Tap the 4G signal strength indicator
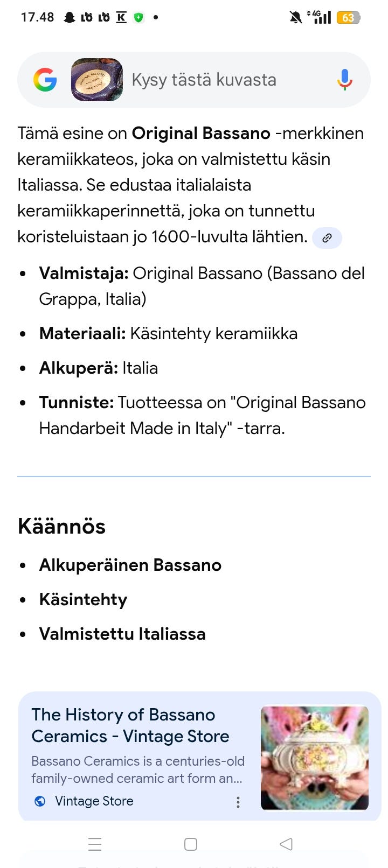The image size is (388, 868). click(320, 17)
